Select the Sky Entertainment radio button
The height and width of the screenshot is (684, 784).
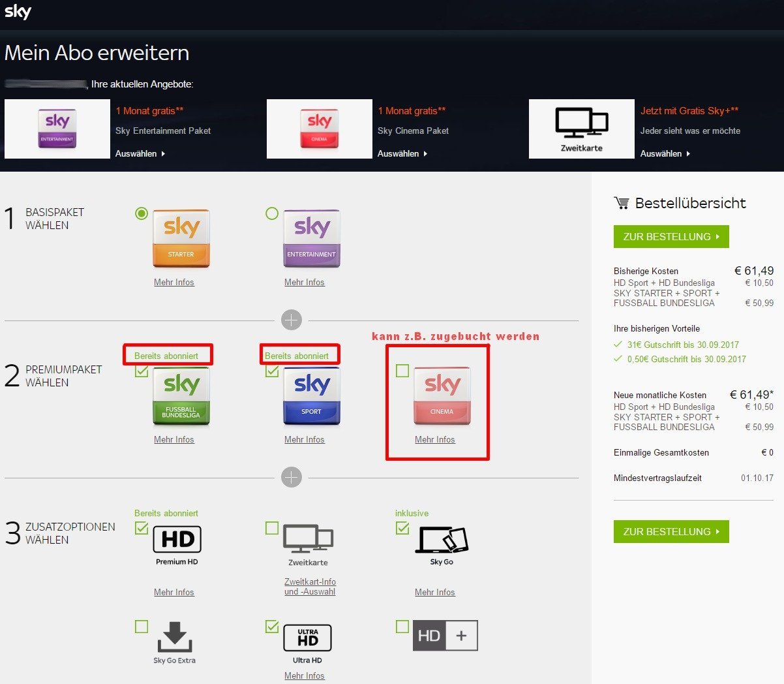(x=272, y=213)
